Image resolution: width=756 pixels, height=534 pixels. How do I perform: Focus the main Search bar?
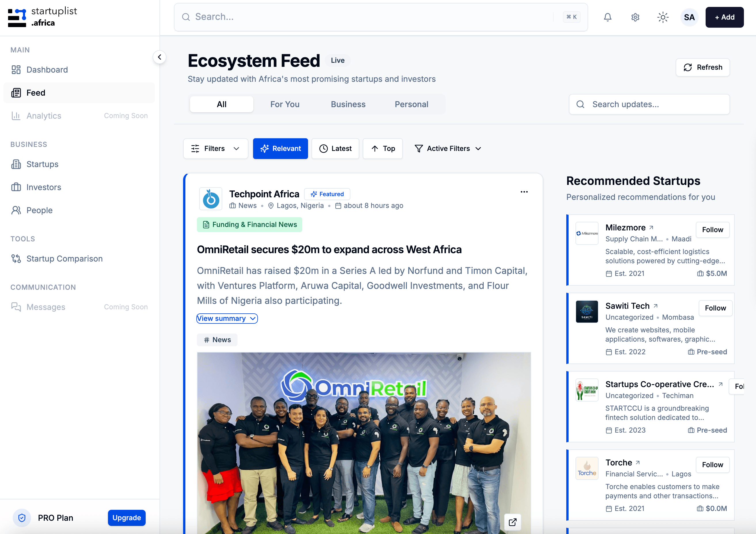[381, 17]
